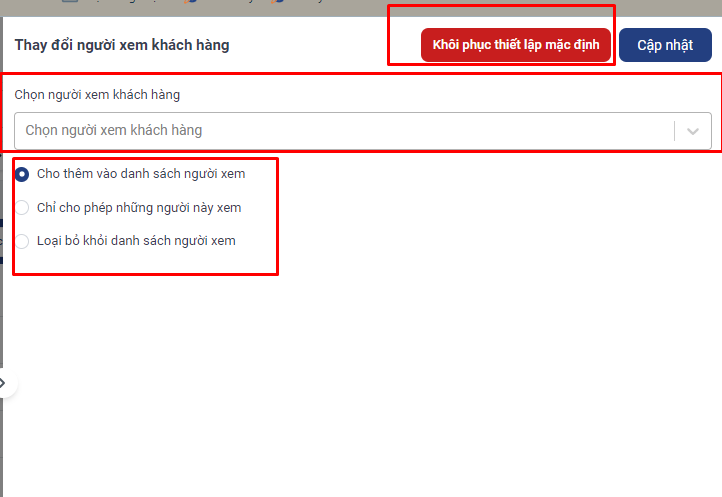Screen dimensions: 722x497
Task: Click the 'Cho thêm vào danh sách người xem' label text
Action: pos(140,174)
